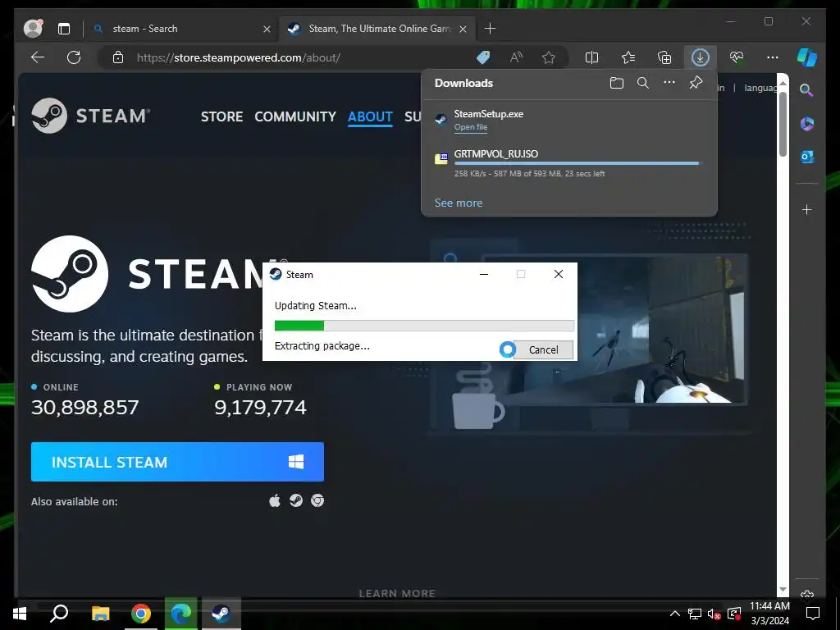Open Outlook in the Edge sidebar
The image size is (840, 630).
(807, 157)
